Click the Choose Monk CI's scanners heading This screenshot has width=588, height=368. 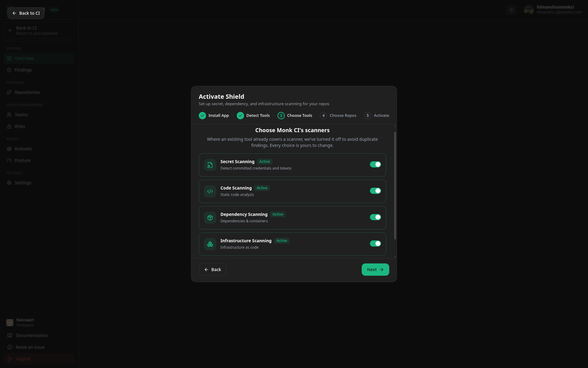[x=292, y=130]
